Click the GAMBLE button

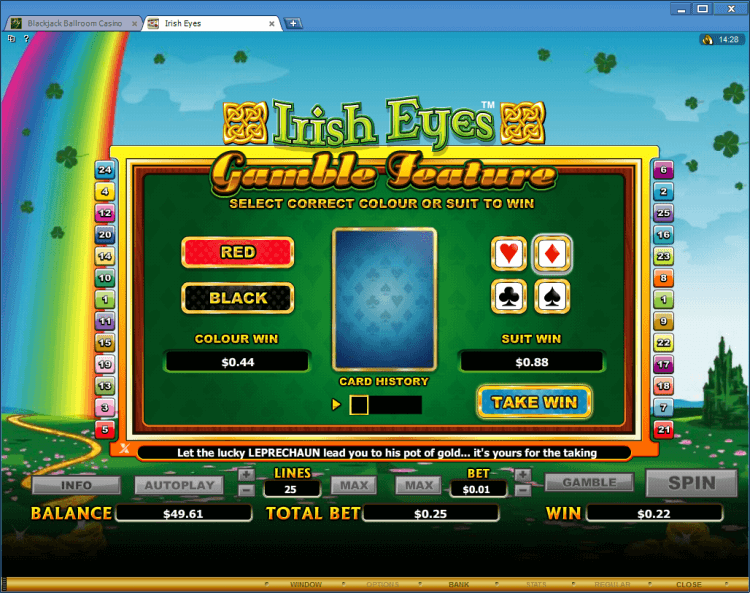click(589, 482)
